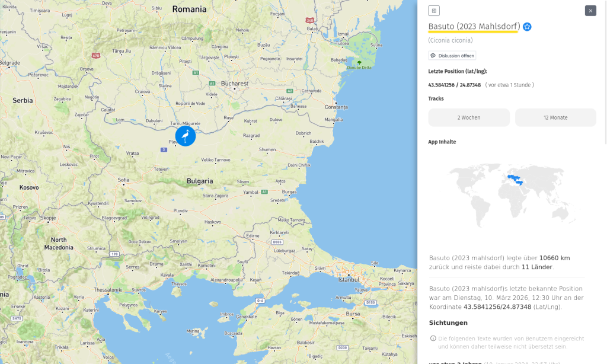Screen dimensions: 607x364
Task: Click the A70 road shield near Târgu Jiu
Action: click(x=95, y=55)
